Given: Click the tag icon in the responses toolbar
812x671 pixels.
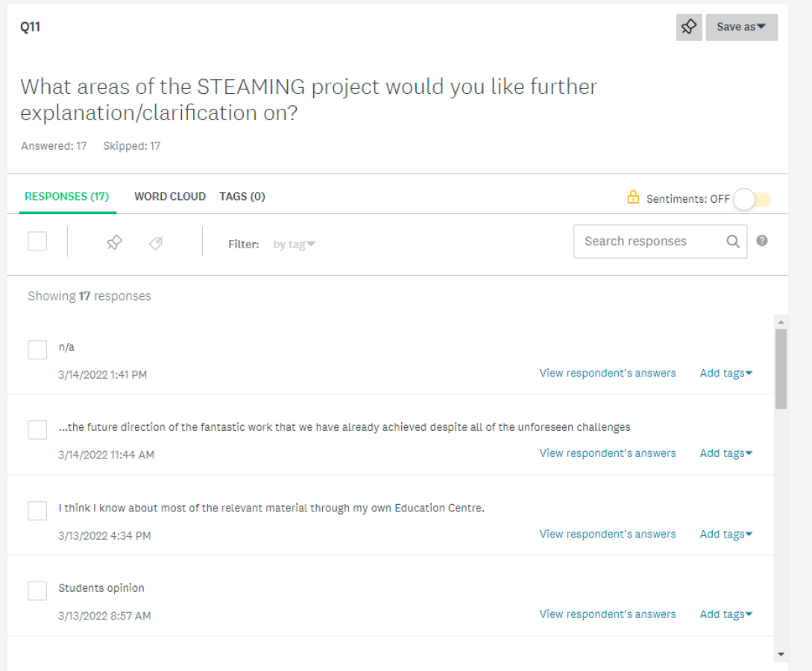Looking at the screenshot, I should [156, 243].
